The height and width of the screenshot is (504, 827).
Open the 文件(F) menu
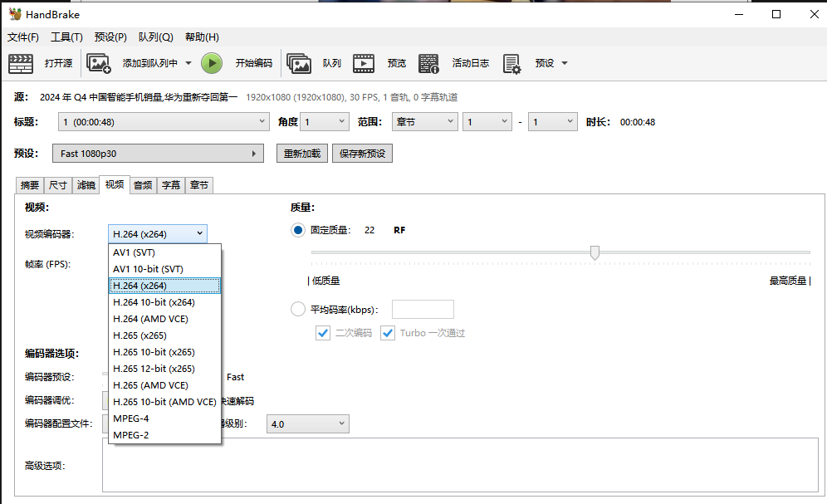pos(23,37)
